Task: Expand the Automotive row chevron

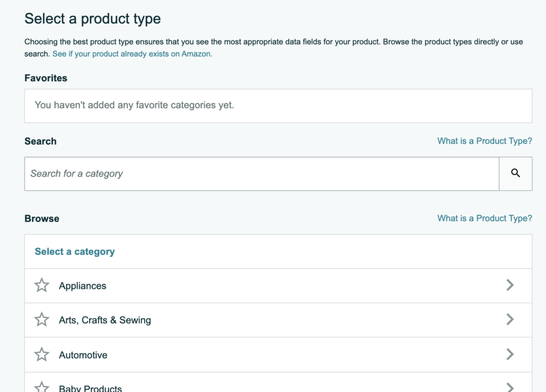Action: pyautogui.click(x=510, y=355)
